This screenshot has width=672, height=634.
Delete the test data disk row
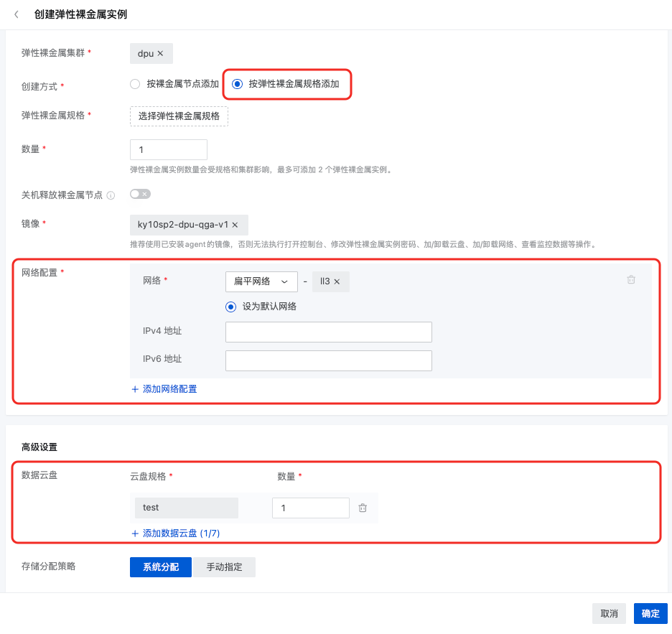(x=363, y=508)
